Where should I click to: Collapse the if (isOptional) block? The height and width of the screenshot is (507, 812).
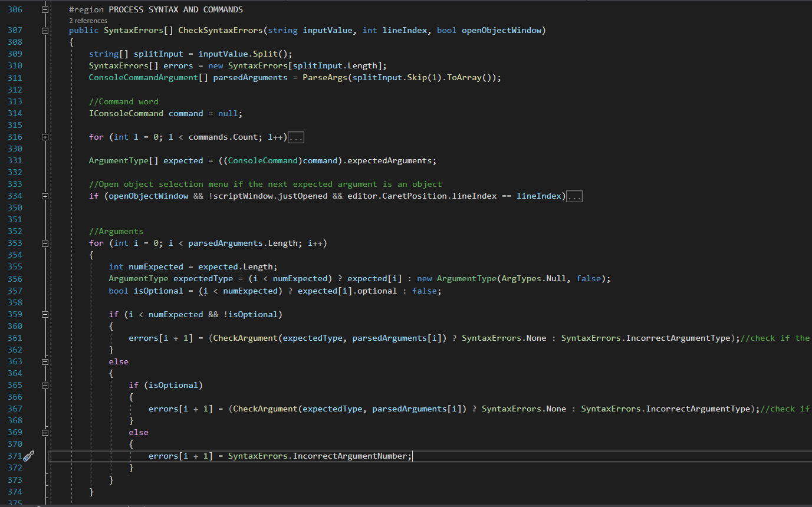[45, 386]
